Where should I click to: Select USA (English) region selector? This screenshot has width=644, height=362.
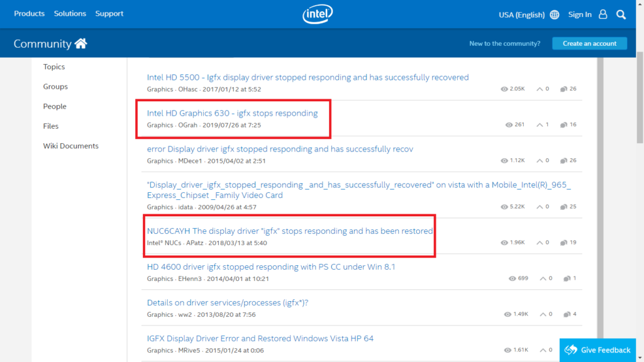tap(521, 14)
